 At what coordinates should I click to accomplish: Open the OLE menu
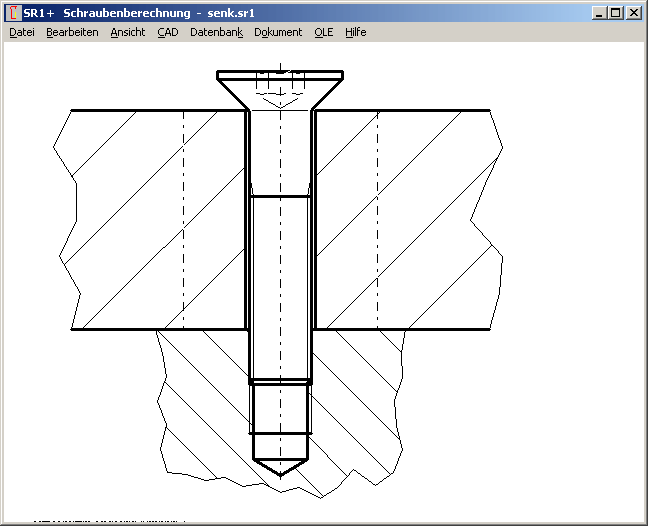click(x=323, y=32)
